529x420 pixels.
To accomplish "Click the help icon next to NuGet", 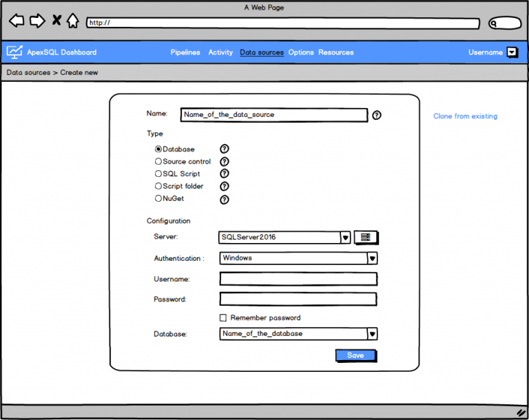I will click(224, 200).
